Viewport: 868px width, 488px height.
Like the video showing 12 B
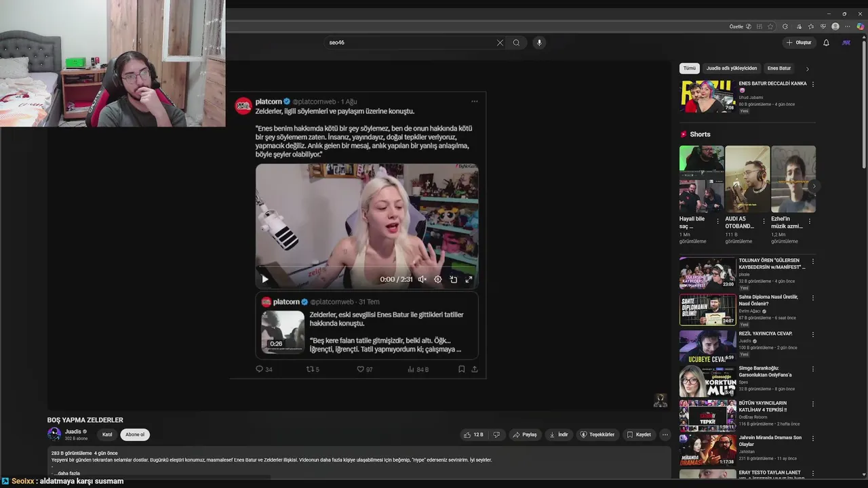pos(473,434)
